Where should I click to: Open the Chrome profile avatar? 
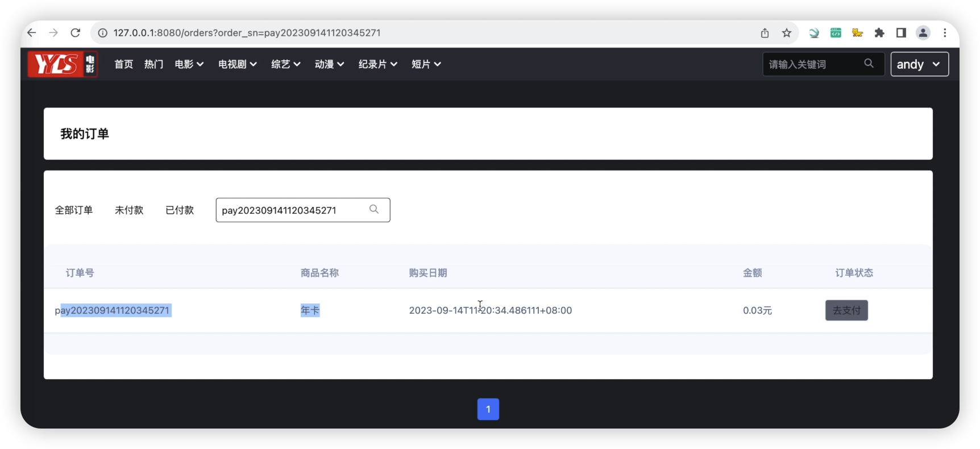[x=923, y=33]
